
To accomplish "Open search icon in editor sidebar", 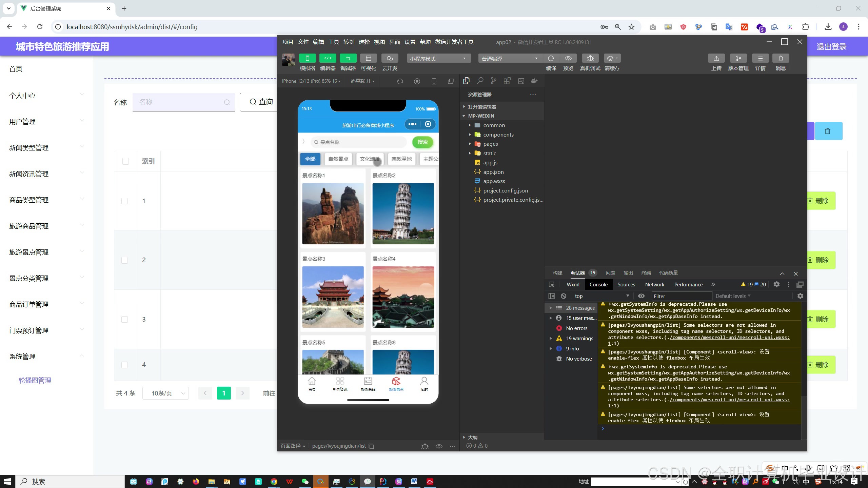I will (x=480, y=81).
